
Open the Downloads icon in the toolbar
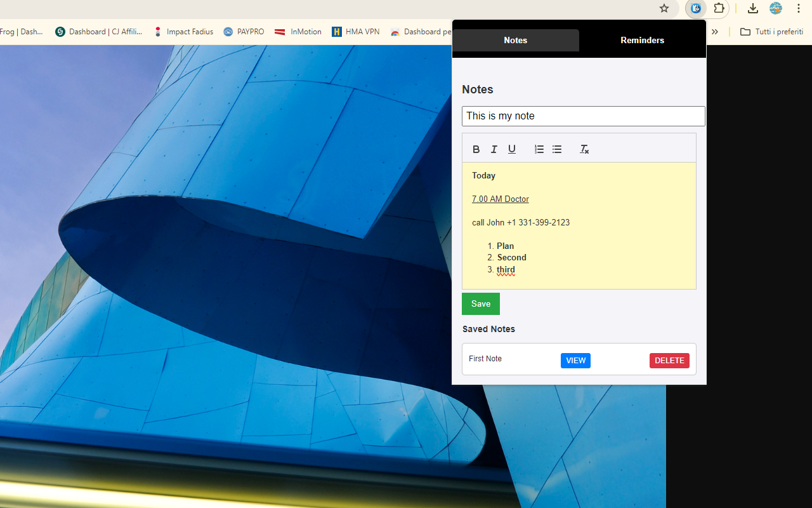[x=752, y=8]
